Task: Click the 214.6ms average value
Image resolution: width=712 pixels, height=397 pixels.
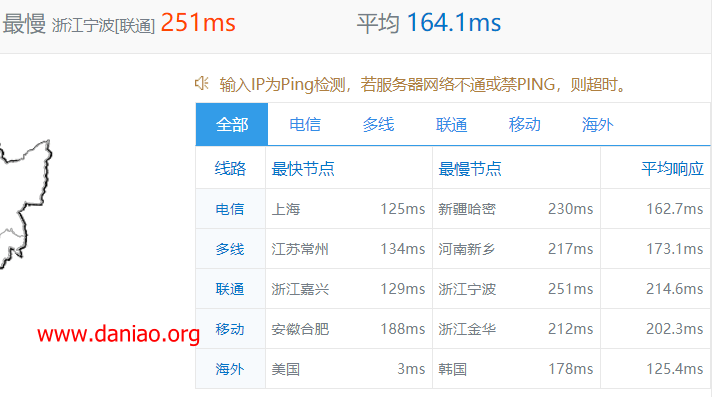Action: coord(675,289)
